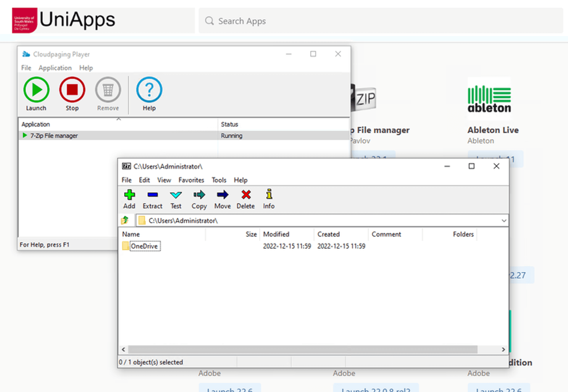Click the For Help, press F1 status text
This screenshot has height=392, width=568.
click(44, 245)
